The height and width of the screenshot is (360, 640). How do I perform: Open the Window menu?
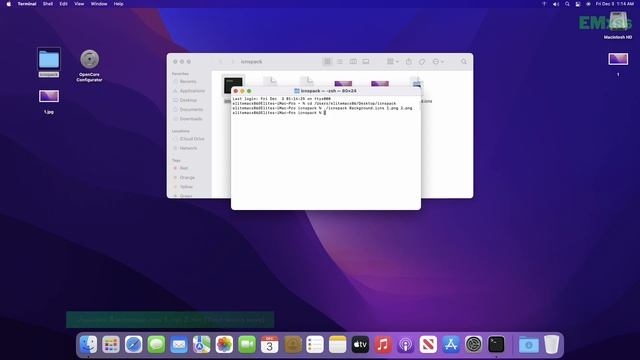point(99,4)
